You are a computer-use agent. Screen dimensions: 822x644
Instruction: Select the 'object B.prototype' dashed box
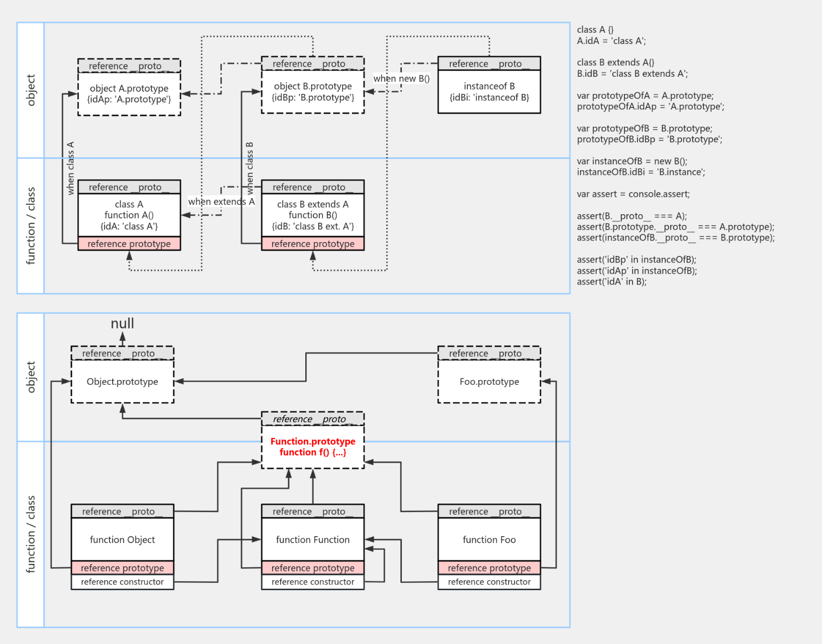312,92
